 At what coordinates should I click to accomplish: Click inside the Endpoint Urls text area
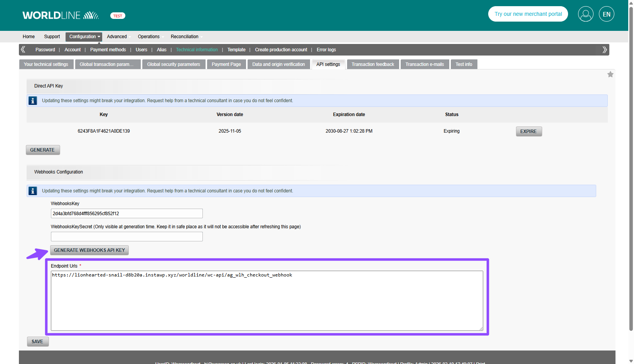[x=266, y=301]
